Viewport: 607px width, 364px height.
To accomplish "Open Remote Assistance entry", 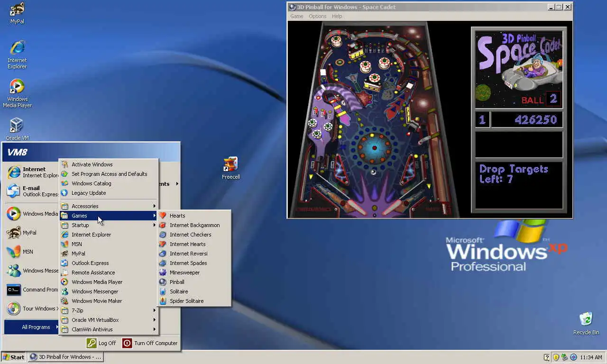I will pos(109,273).
